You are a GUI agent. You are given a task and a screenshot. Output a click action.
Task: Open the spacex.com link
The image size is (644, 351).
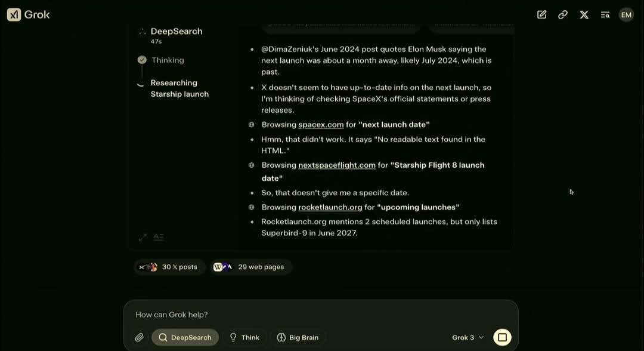(321, 125)
